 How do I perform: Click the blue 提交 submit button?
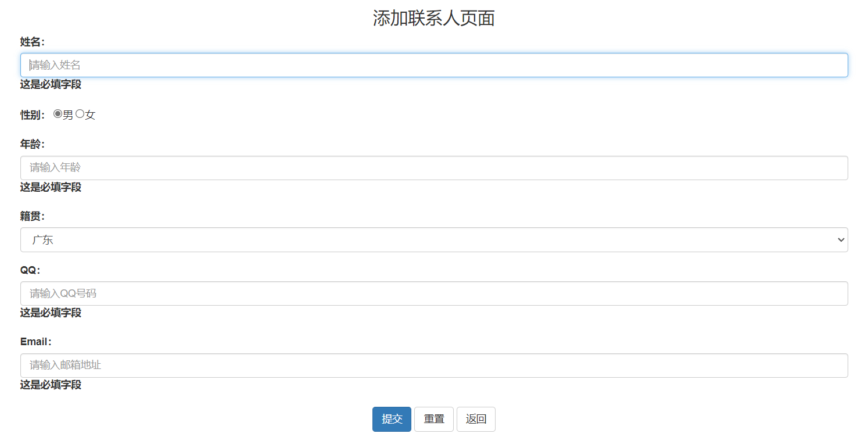391,419
